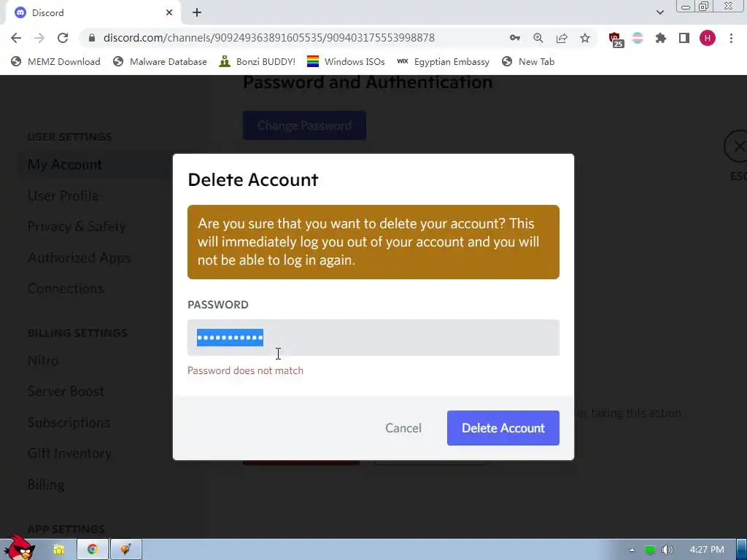Click the striped flag extension icon
Viewport: 747px width, 560px height.
click(x=638, y=38)
